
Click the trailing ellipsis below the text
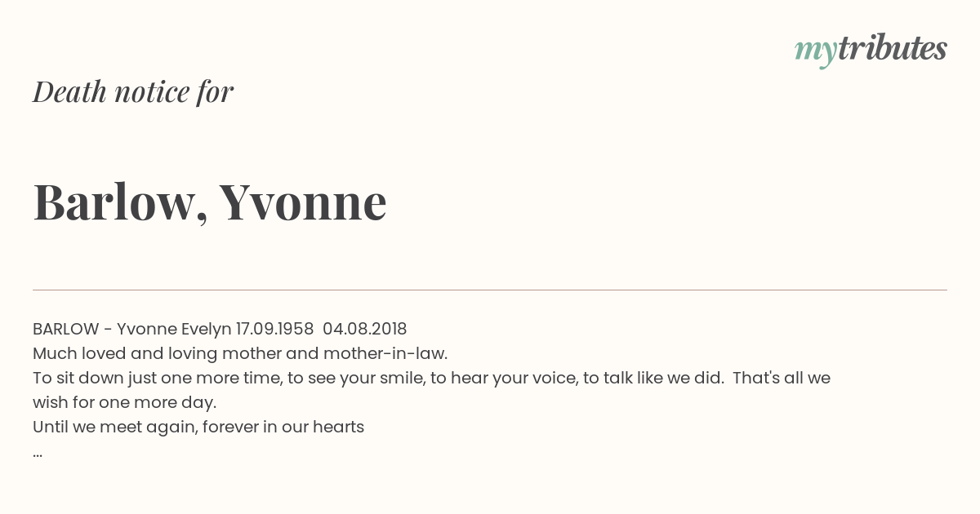click(38, 454)
